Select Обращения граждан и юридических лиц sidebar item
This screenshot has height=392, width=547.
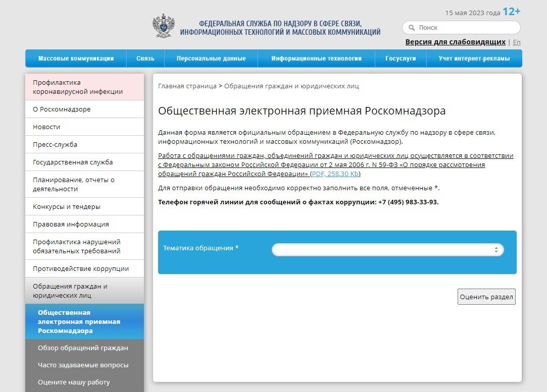[84, 291]
